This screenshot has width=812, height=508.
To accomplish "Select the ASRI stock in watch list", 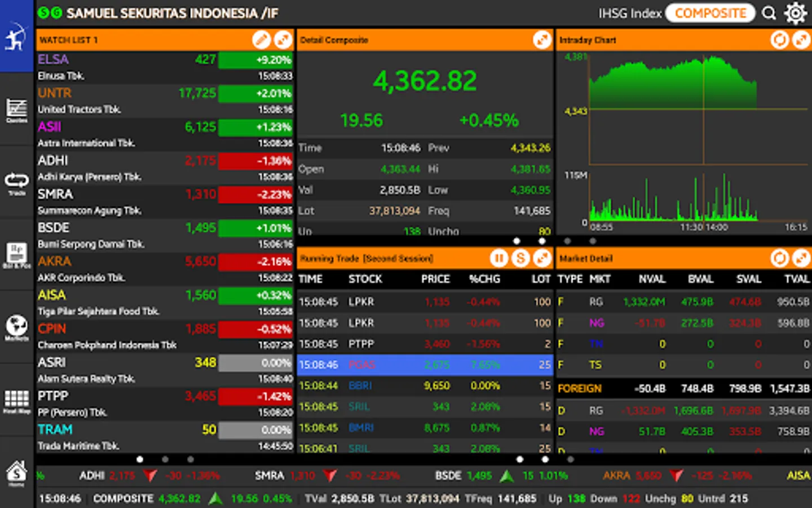I will coord(165,370).
